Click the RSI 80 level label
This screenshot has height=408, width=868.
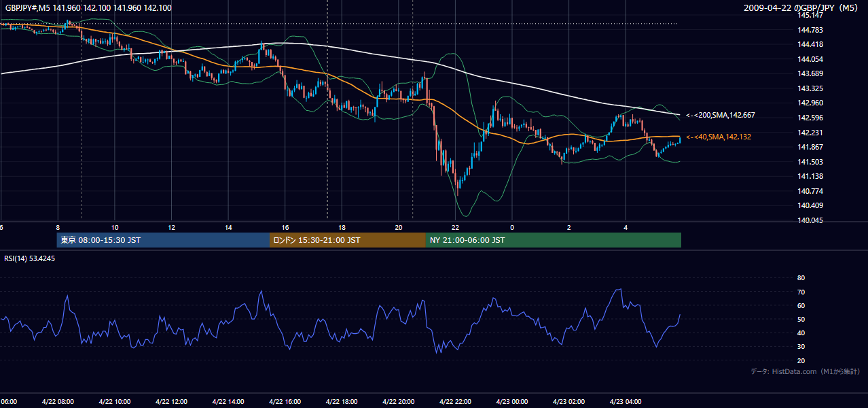coord(801,278)
